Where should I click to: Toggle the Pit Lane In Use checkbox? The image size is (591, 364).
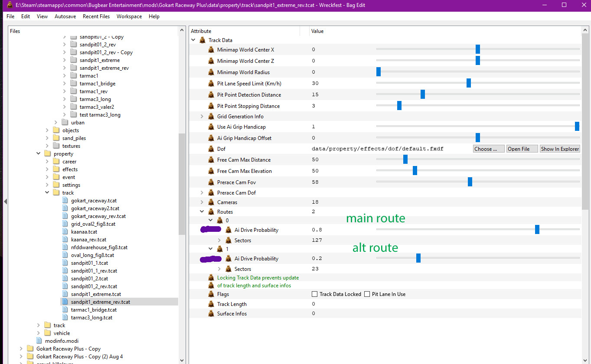tap(367, 294)
